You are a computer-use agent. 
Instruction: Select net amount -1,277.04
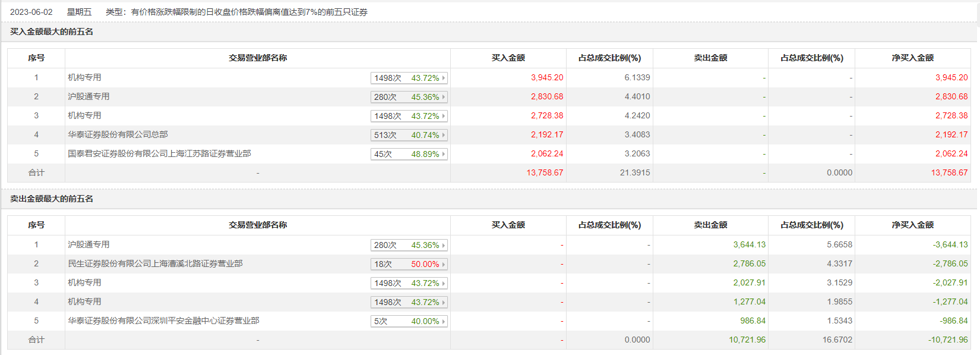tap(950, 301)
